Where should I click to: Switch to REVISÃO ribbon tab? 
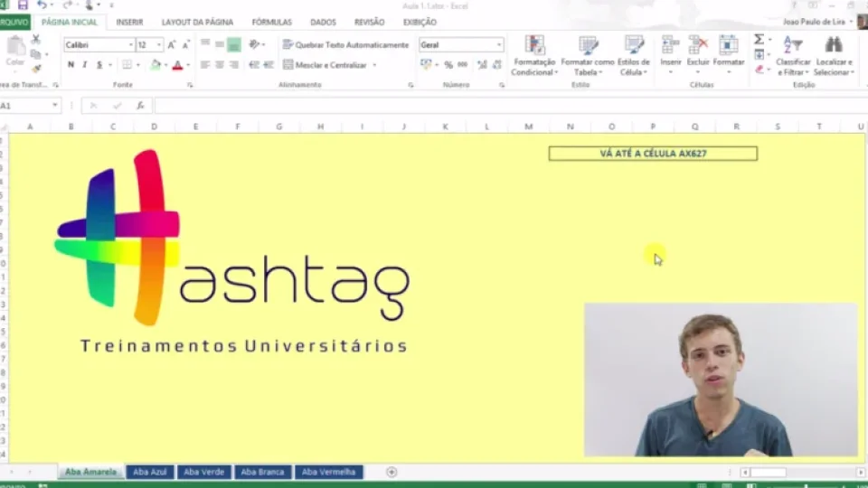tap(369, 22)
